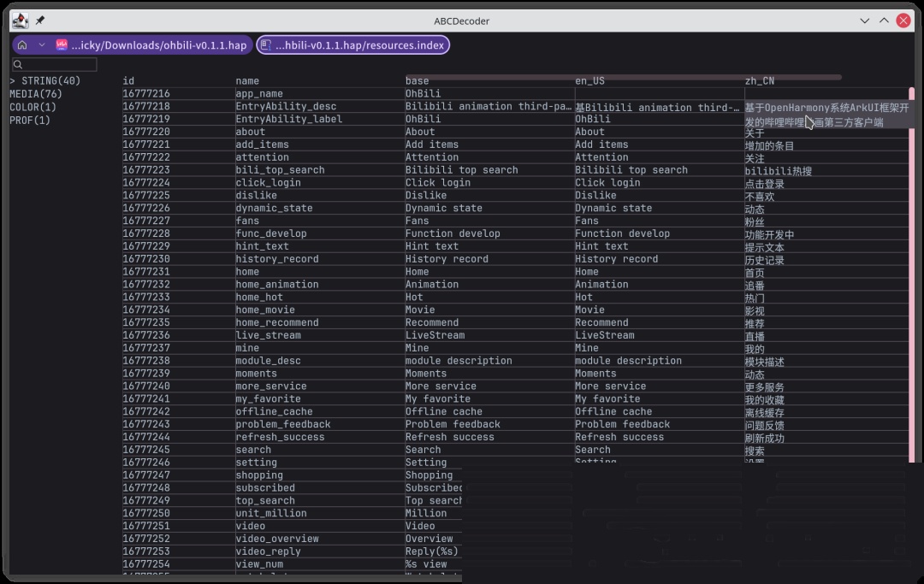Screen dimensions: 924x584
Task: Select the home_animation name cell
Action: point(277,285)
